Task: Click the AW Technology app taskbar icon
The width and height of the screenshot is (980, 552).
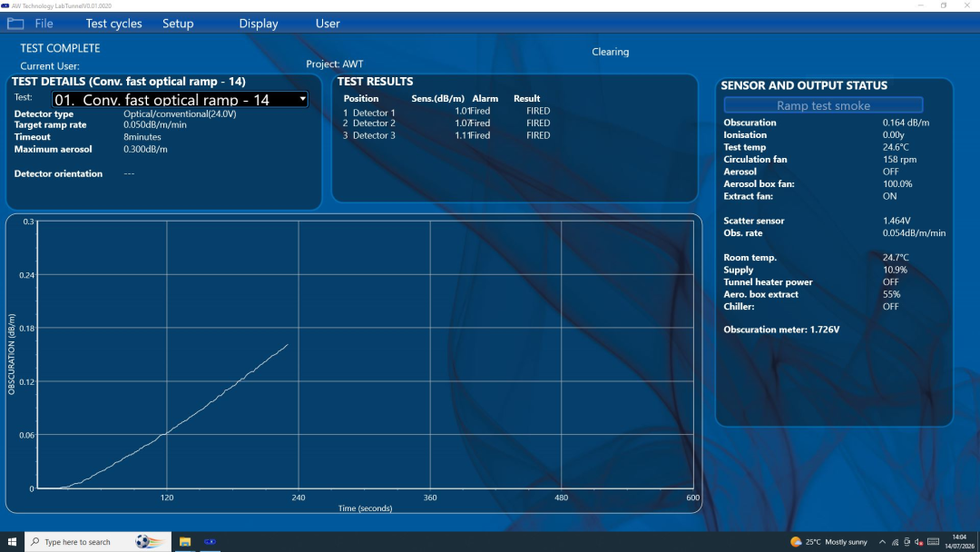Action: click(x=210, y=542)
